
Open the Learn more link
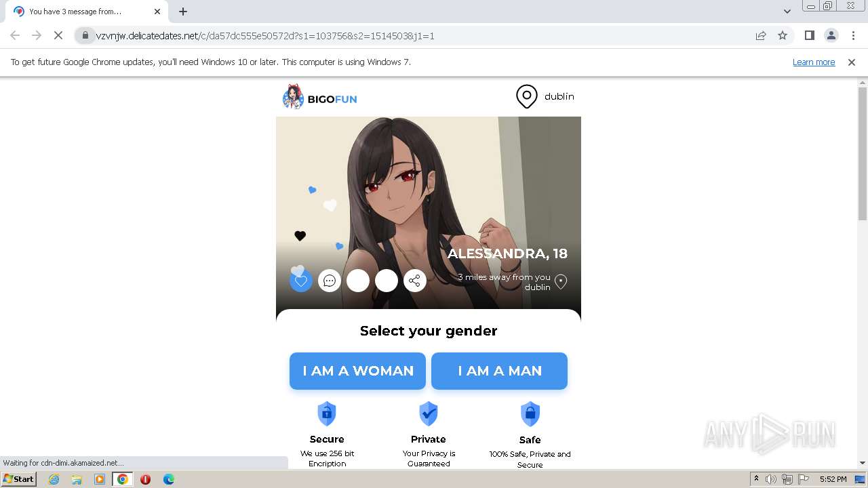[x=814, y=62]
